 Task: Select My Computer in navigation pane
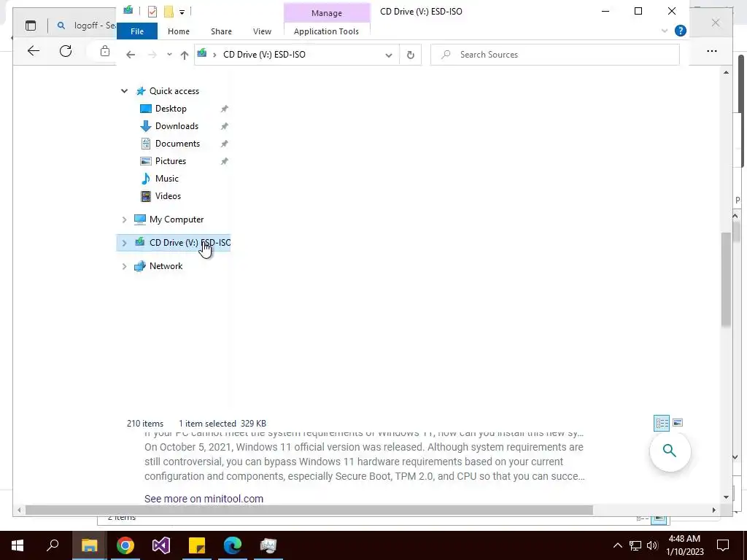(177, 219)
